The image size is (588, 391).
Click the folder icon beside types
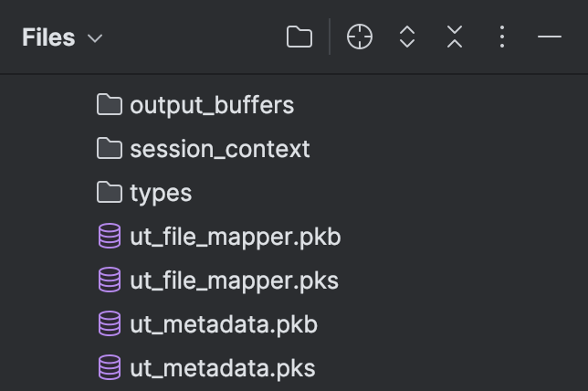click(x=110, y=192)
